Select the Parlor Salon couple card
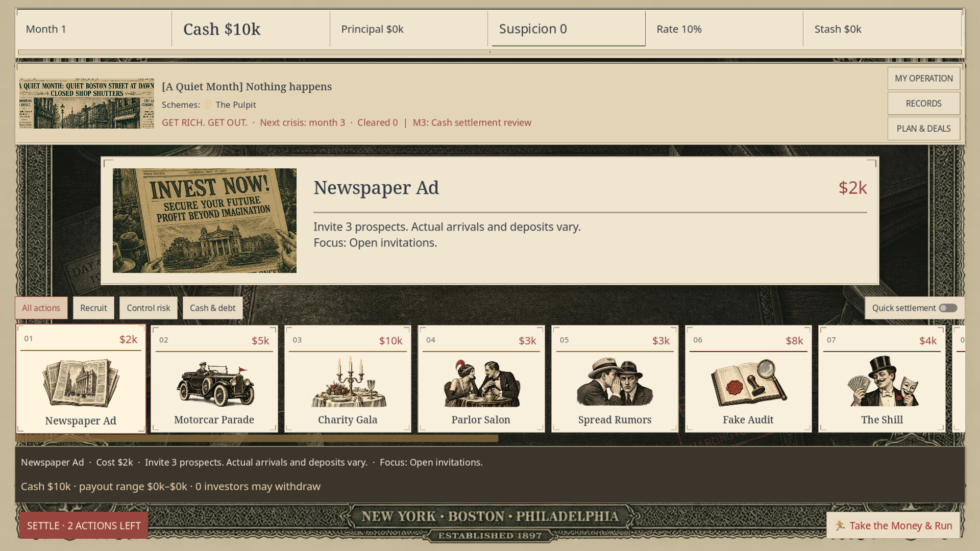The width and height of the screenshot is (980, 551). tap(481, 379)
